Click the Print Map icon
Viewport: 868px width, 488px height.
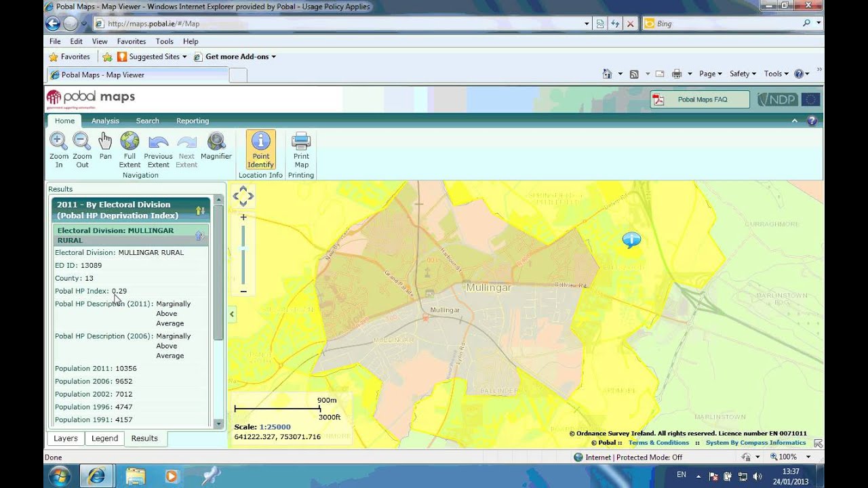301,141
